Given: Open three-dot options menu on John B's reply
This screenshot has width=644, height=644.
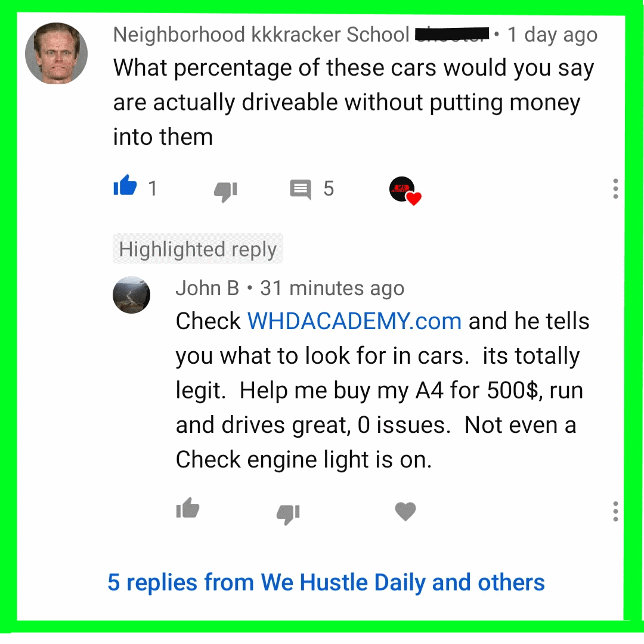Looking at the screenshot, I should tap(615, 512).
